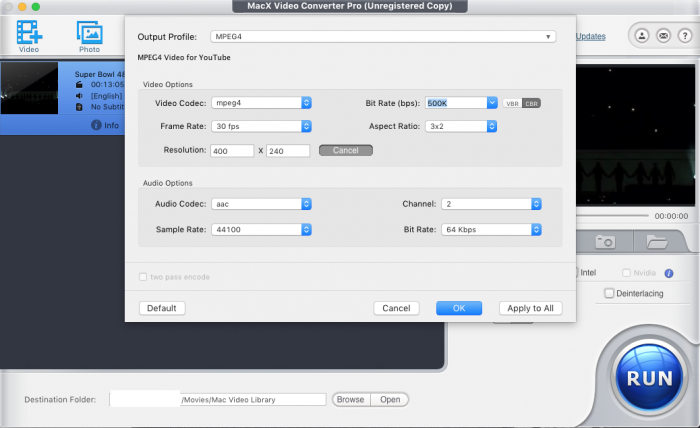Screen dimensions: 700x428
Task: Click the Destination Folder path field
Action: pos(218,399)
